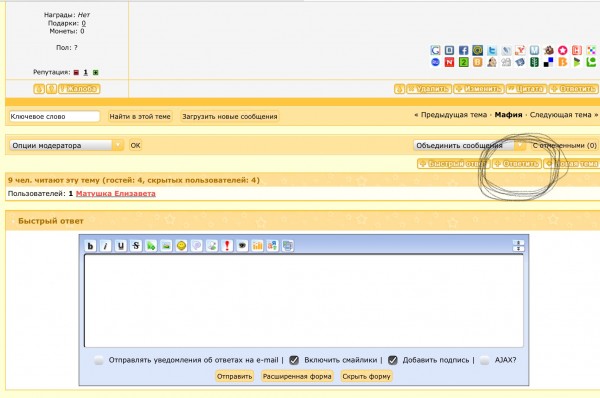Enable e-mail notifications about replies checkbox
Image resolution: width=600 pixels, height=398 pixels.
99,360
